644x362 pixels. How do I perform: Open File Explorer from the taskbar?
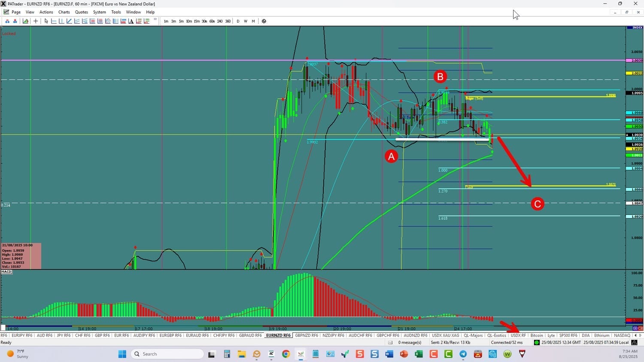pos(242,354)
